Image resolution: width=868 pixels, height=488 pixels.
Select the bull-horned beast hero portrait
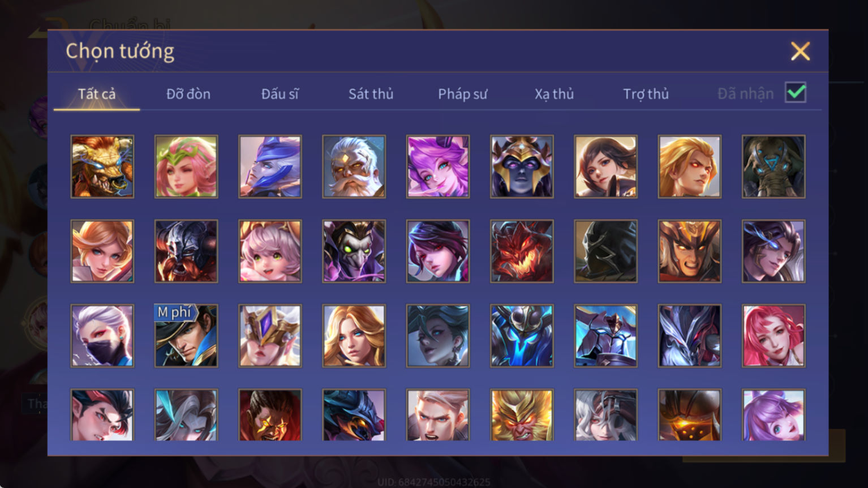(102, 166)
